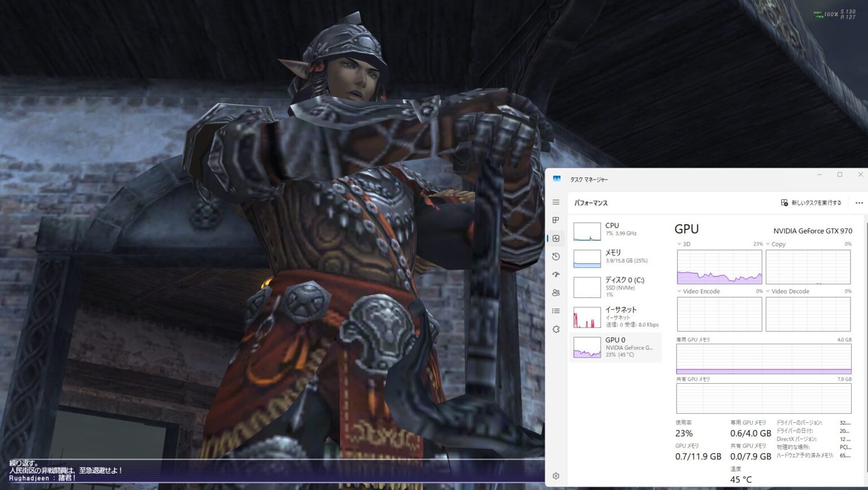Viewport: 868px width, 490px height.
Task: Open Startup apps via speedometer icon
Action: point(555,275)
